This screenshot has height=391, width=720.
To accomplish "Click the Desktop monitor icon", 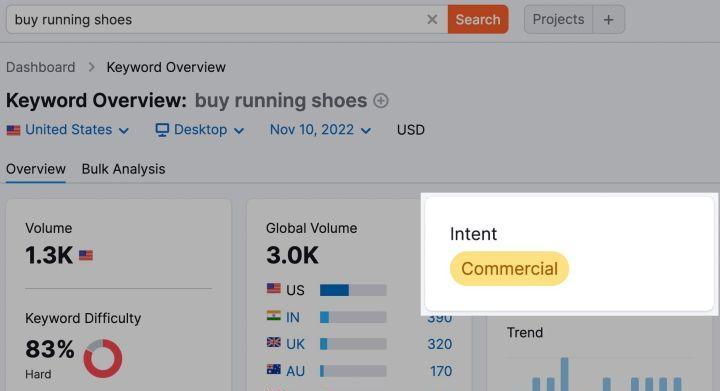I will [162, 130].
